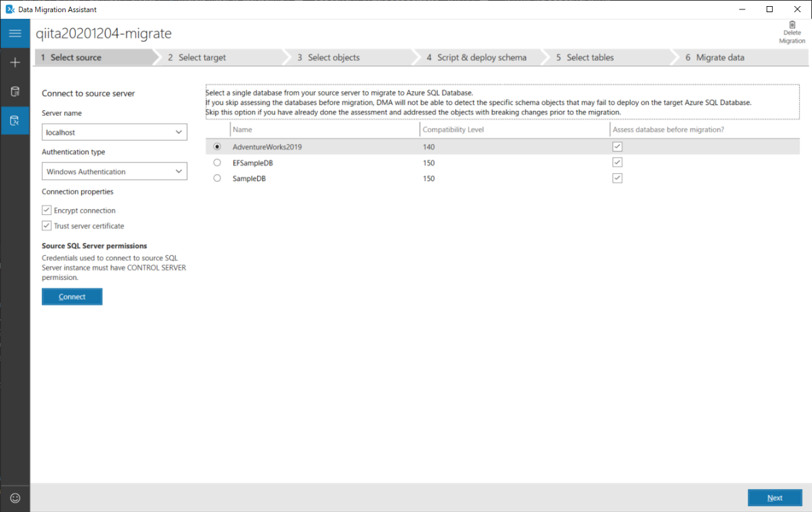Image resolution: width=812 pixels, height=512 pixels.
Task: Toggle assess checkbox for EFSampleDB
Action: click(x=617, y=162)
